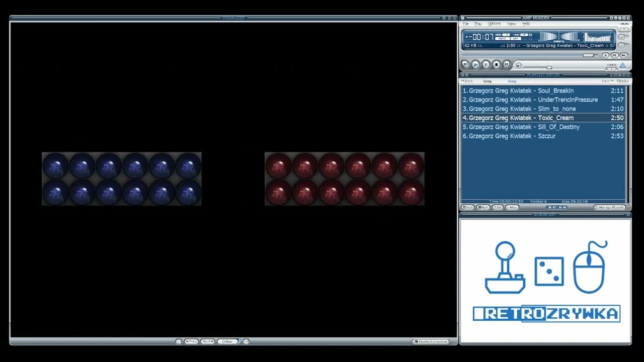Select the Slim_to_none track
Screen dimensions: 644x362
coord(543,109)
